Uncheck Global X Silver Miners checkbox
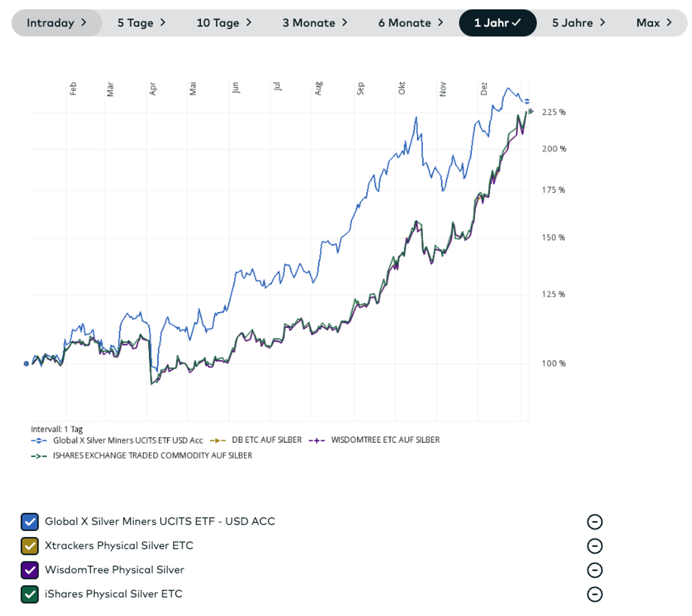The height and width of the screenshot is (616, 692). point(30,522)
